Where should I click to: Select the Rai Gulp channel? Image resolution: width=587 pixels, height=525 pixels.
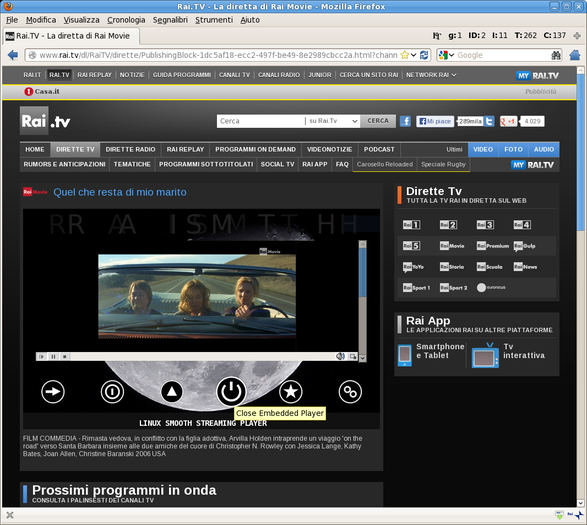point(524,246)
